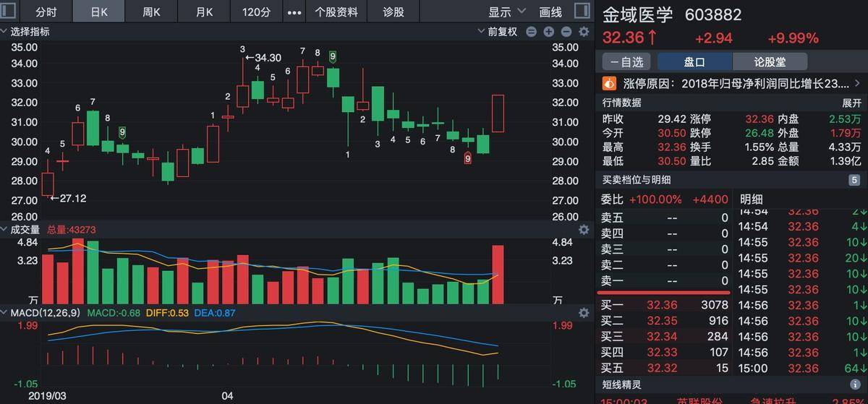Click the 15:00 trade detail row
This screenshot has width=868, height=404.
802,369
